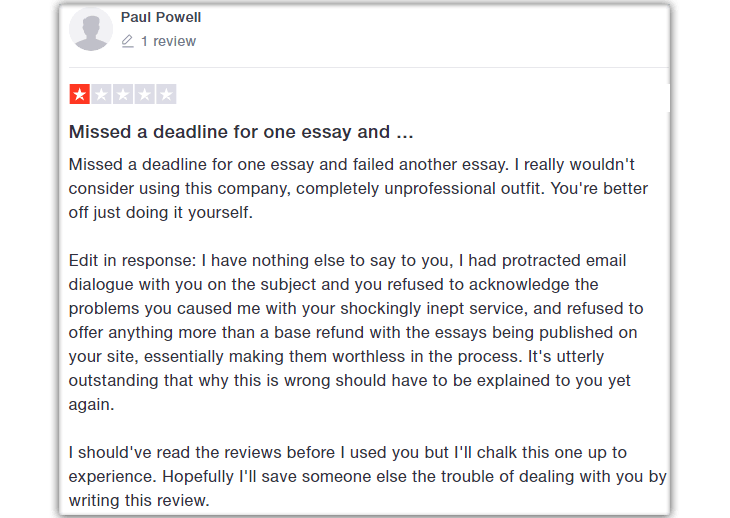
Task: Click the ellipsis ending the review title
Action: click(404, 132)
